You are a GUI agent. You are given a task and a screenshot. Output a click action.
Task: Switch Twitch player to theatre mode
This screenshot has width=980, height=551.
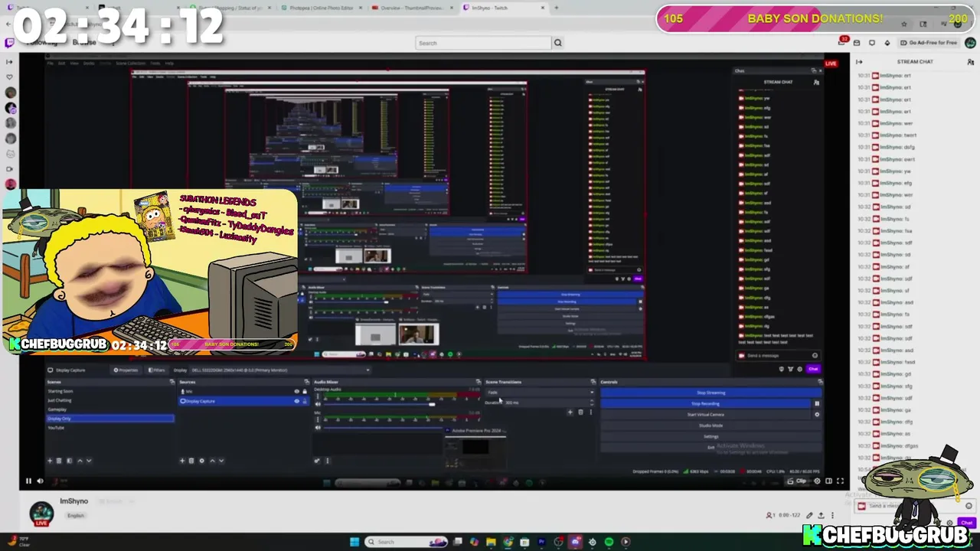(828, 481)
